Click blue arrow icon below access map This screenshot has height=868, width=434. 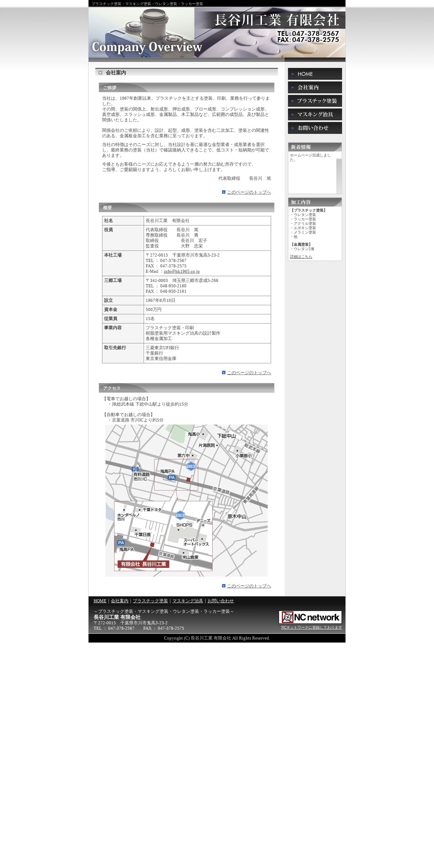click(224, 586)
